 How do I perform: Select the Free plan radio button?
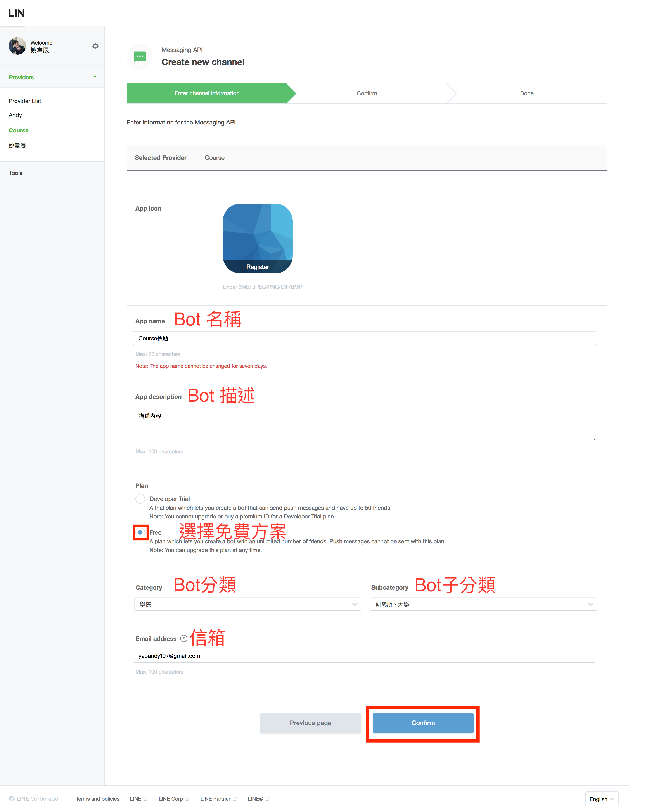tap(140, 532)
